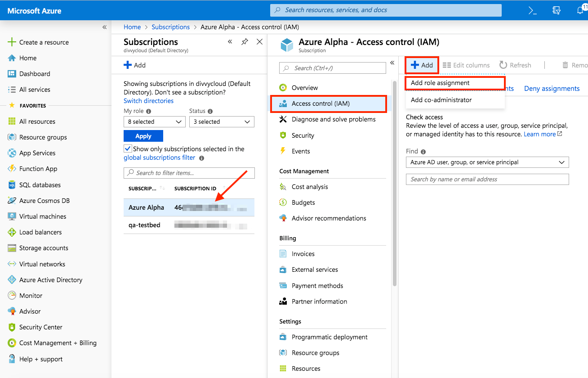Add a new subscription
The width and height of the screenshot is (588, 378).
click(x=135, y=65)
